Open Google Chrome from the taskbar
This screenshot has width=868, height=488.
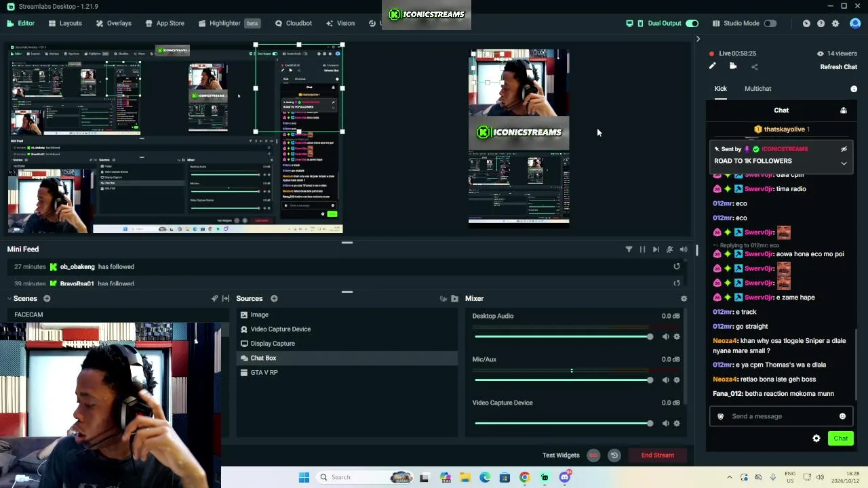(x=524, y=477)
